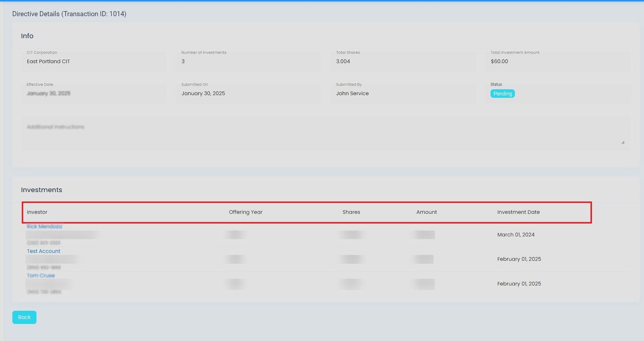
Task: Click the Number of Investments field
Action: click(248, 61)
